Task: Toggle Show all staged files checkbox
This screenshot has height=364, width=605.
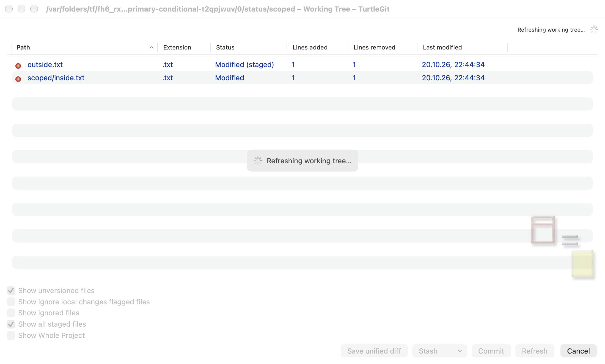Action: [x=11, y=324]
